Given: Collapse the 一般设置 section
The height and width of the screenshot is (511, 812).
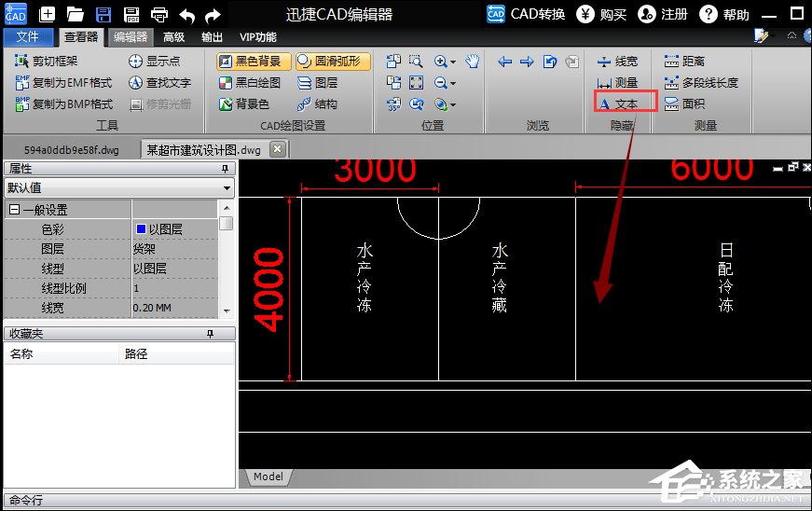Looking at the screenshot, I should click(x=15, y=210).
